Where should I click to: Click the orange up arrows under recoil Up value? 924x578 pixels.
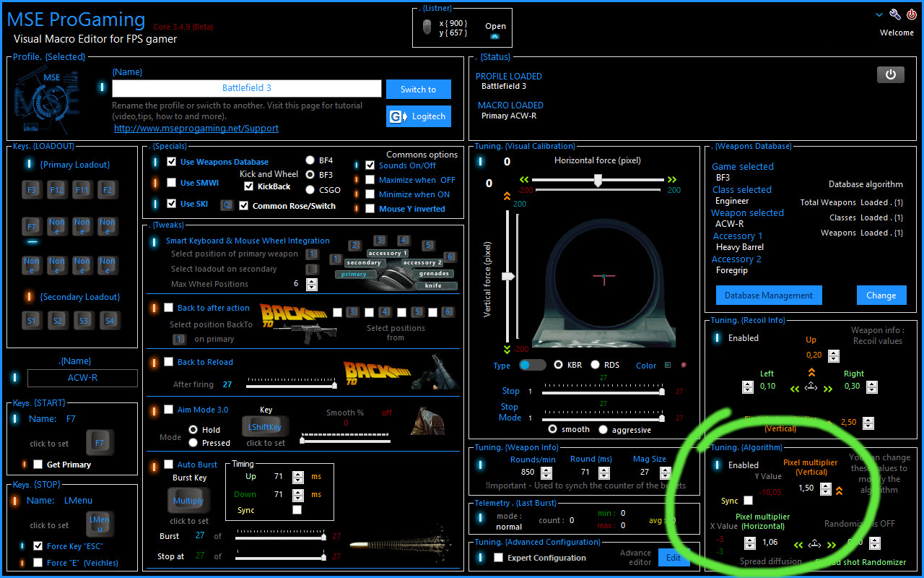[811, 372]
